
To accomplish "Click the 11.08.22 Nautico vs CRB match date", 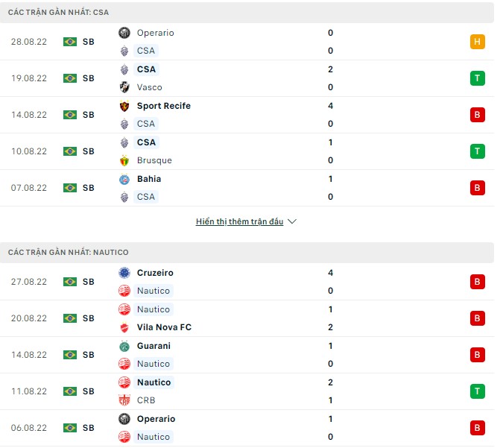I will (29, 391).
